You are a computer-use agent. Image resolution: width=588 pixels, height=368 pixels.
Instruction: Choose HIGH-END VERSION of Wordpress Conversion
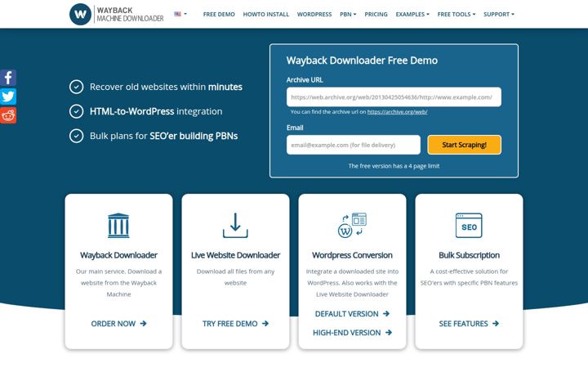pyautogui.click(x=352, y=333)
